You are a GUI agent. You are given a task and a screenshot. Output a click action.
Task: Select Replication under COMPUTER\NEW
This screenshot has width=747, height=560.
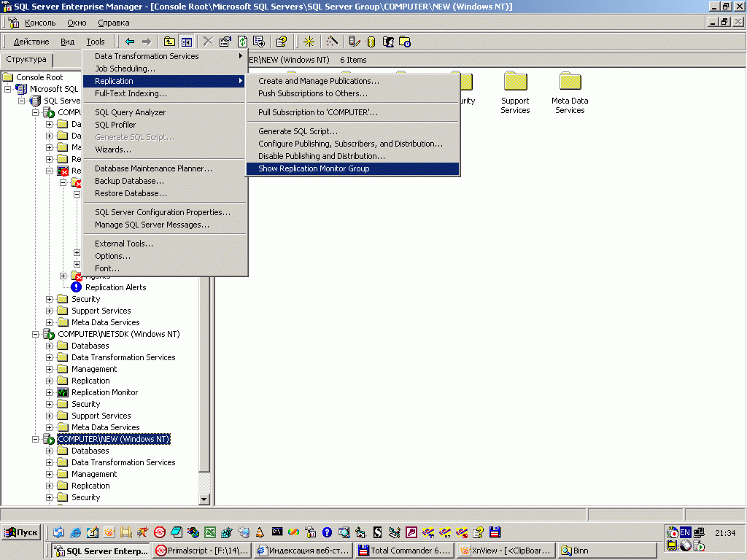90,486
